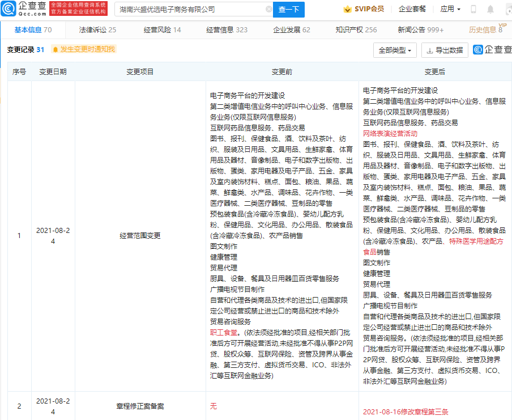Expand the 全部类型 filter dropdown
The width and height of the screenshot is (512, 420).
pos(395,50)
